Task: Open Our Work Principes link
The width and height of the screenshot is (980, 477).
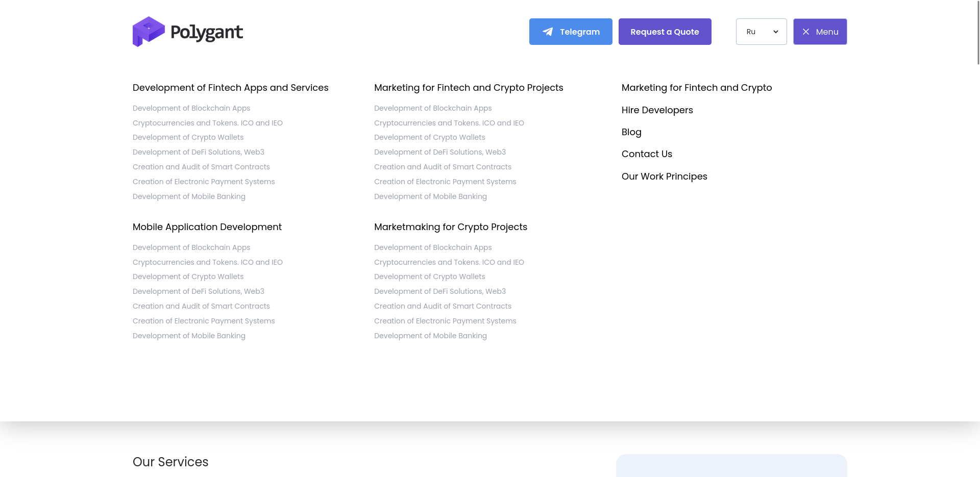Action: (664, 177)
